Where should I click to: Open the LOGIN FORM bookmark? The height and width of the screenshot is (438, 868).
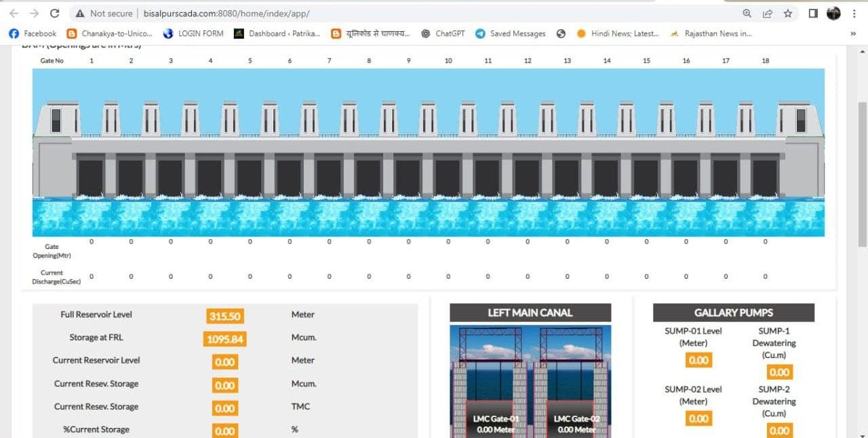pyautogui.click(x=193, y=33)
